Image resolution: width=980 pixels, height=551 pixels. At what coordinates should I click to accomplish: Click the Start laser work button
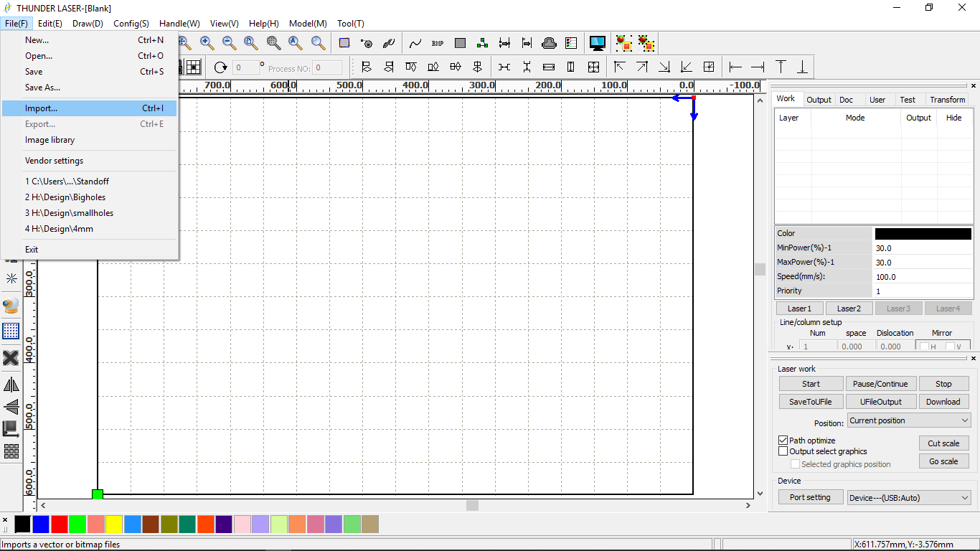point(811,384)
